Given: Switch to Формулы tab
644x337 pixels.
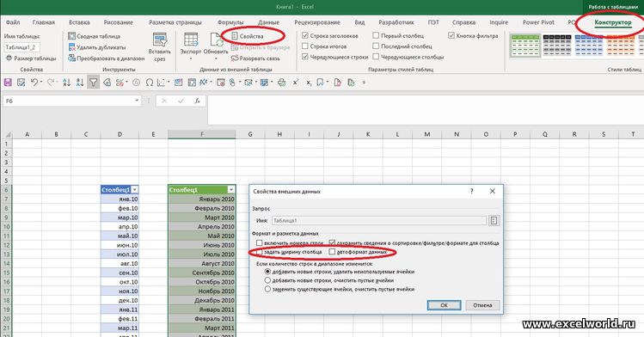Looking at the screenshot, I should [x=230, y=22].
